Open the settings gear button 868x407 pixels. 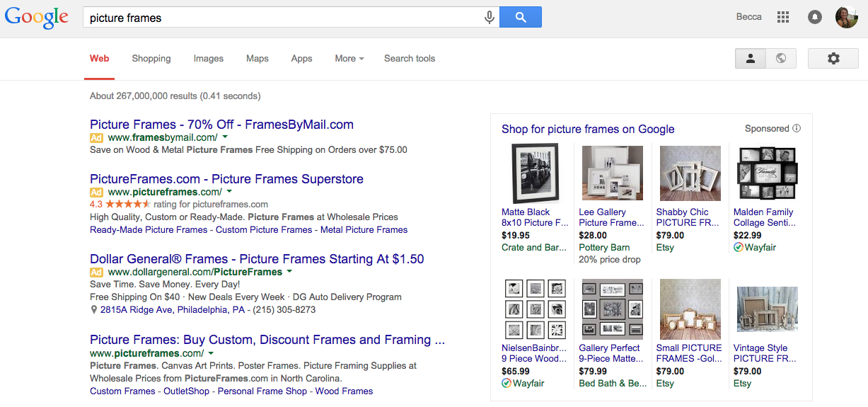(x=833, y=59)
